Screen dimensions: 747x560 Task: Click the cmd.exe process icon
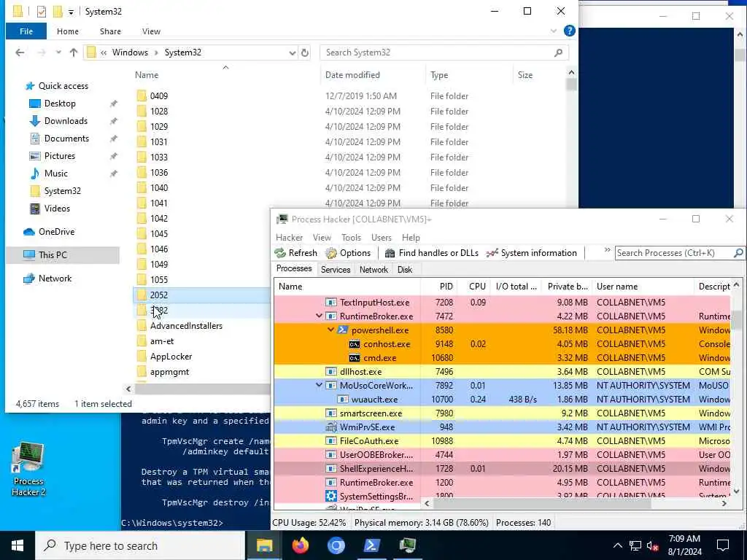pos(354,357)
